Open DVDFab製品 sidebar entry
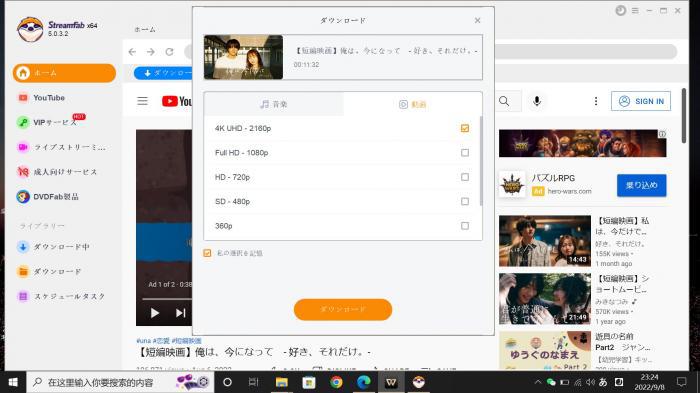700x393 pixels. (x=48, y=196)
